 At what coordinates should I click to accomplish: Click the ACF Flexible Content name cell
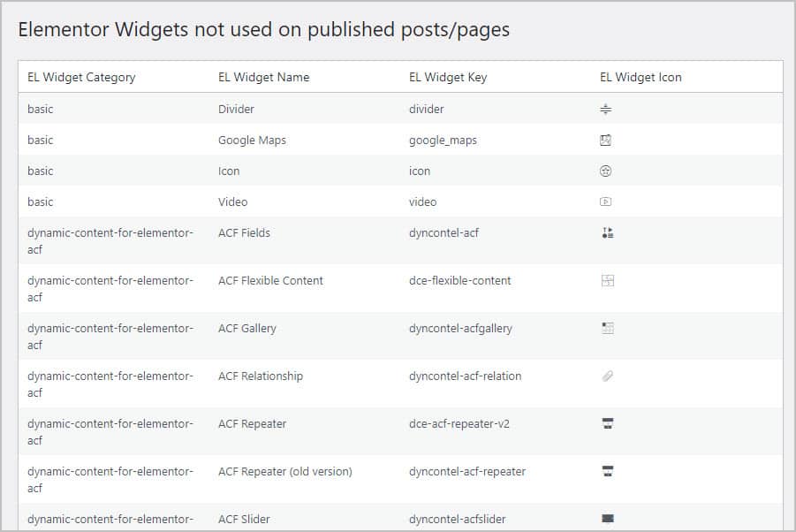pyautogui.click(x=270, y=281)
